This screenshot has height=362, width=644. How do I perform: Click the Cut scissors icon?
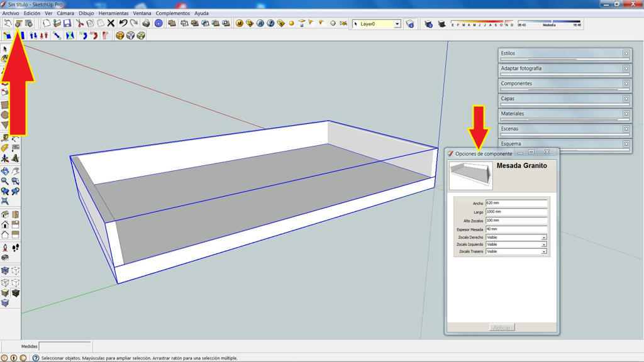click(x=80, y=23)
